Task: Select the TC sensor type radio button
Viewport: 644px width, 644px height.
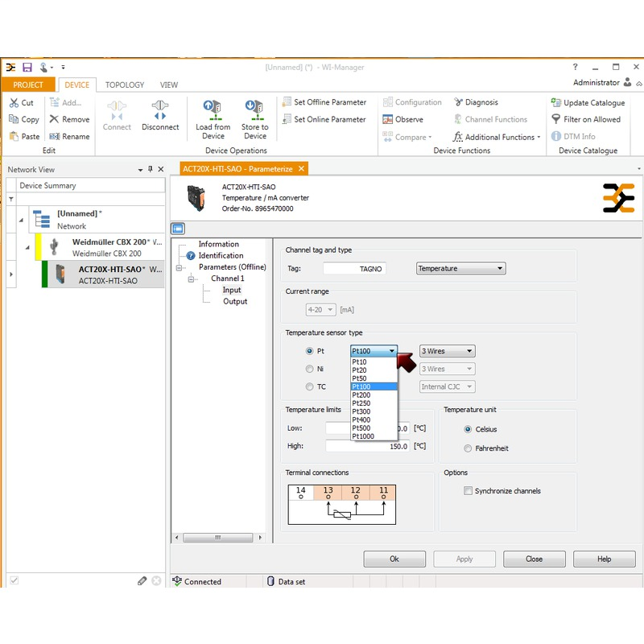Action: (x=309, y=386)
